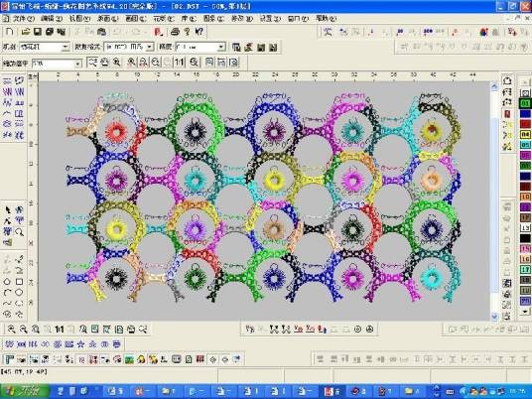Select color 17 in the palette

(x=525, y=270)
